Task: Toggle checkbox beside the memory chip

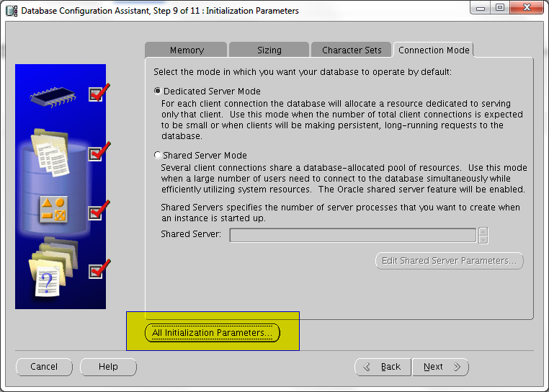Action: point(96,94)
